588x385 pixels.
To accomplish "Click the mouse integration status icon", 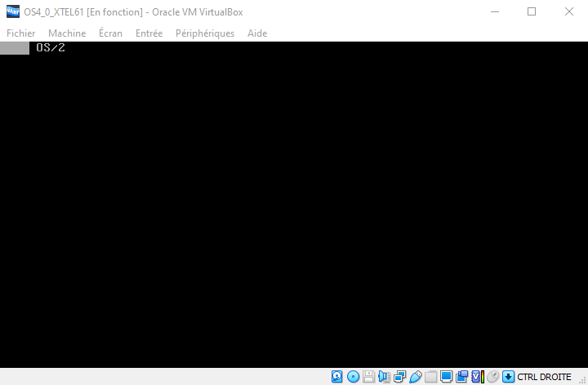I will (493, 376).
